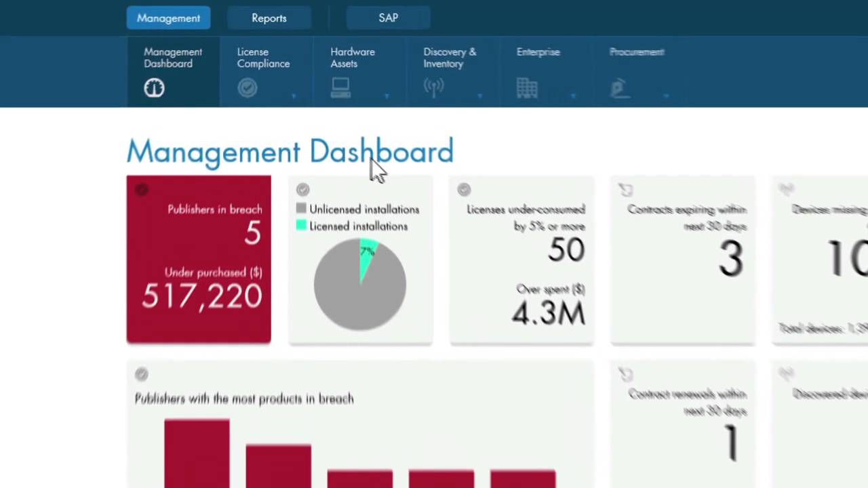
Task: Click the Enterprise building icon
Action: coord(527,88)
